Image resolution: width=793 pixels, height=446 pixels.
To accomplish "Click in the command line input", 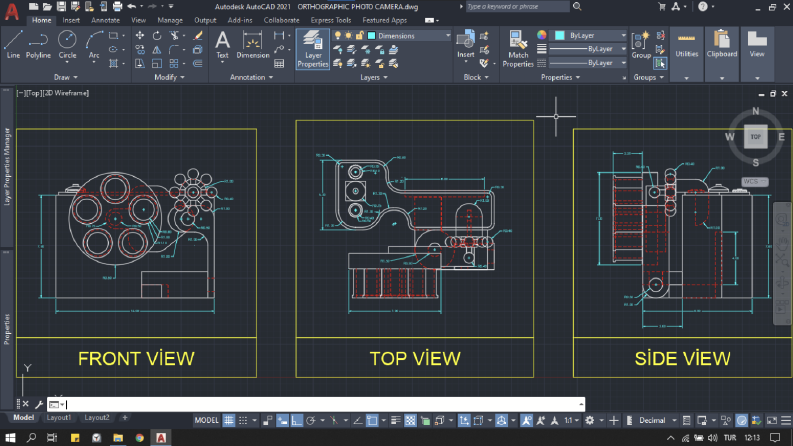I will [321, 404].
